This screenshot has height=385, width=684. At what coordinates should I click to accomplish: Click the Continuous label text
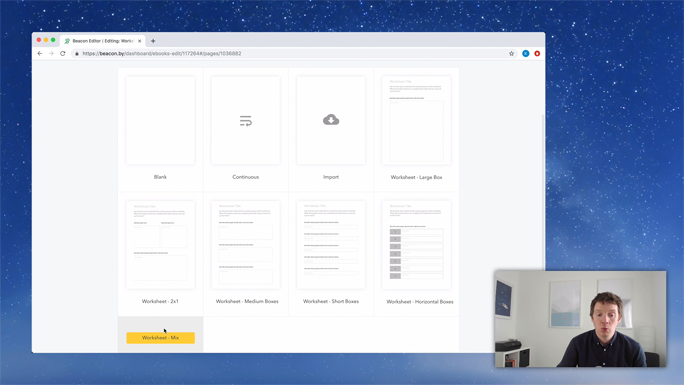pyautogui.click(x=246, y=177)
